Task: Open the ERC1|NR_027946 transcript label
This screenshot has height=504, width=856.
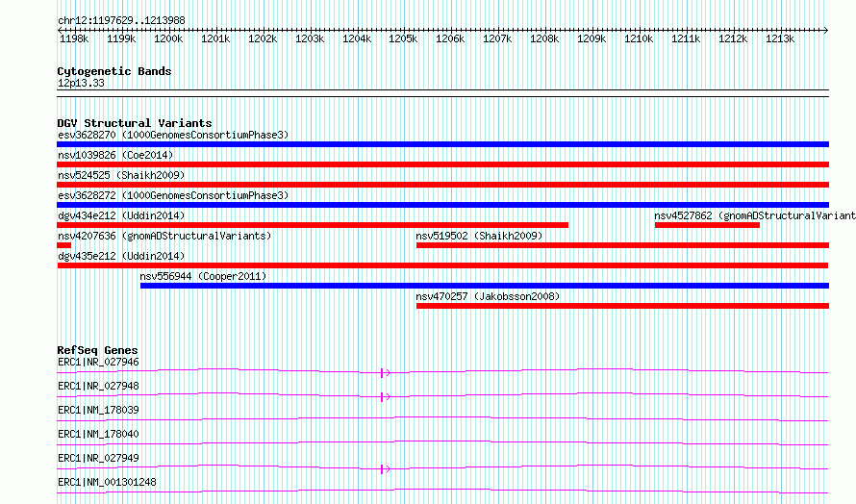Action: pos(98,362)
